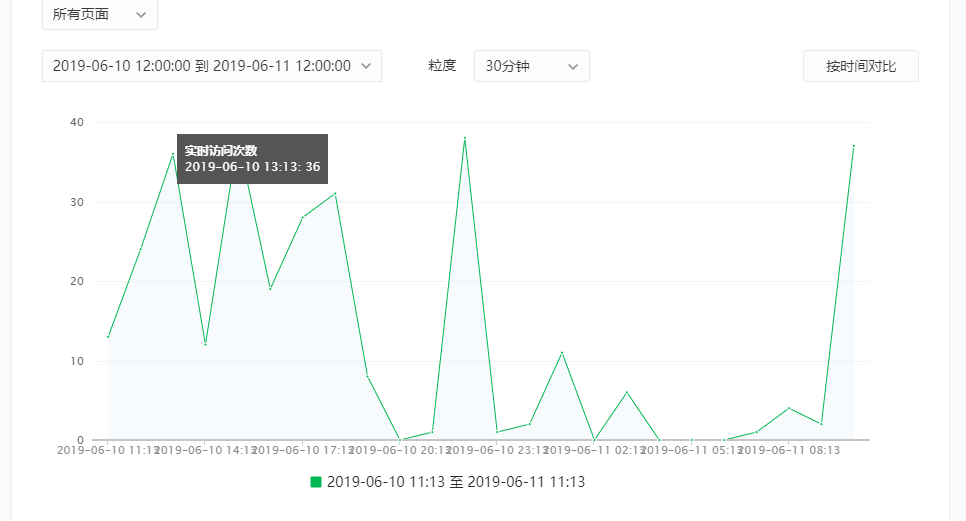This screenshot has height=521, width=966.
Task: Click the last data point at chart's right end
Action: coord(853,146)
